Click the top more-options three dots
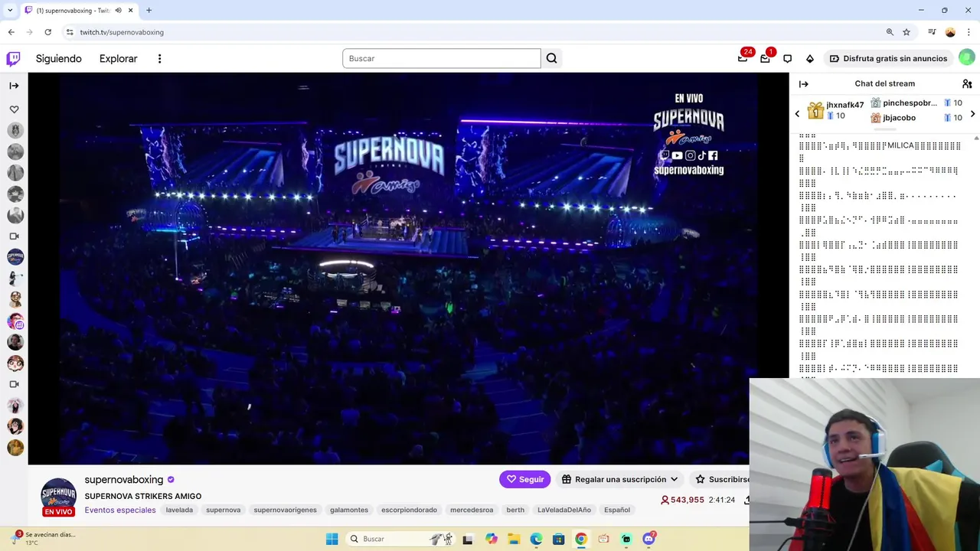The width and height of the screenshot is (980, 551). [x=159, y=59]
